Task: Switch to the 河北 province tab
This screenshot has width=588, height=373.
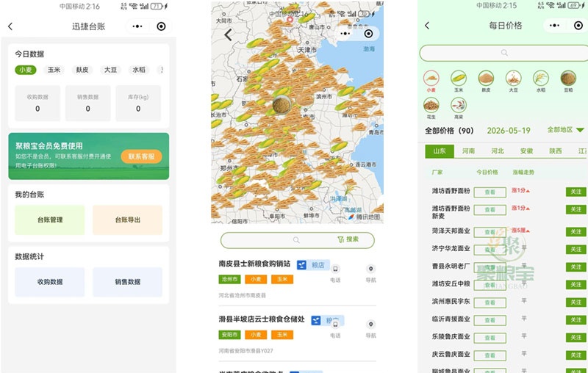Action: click(x=498, y=151)
